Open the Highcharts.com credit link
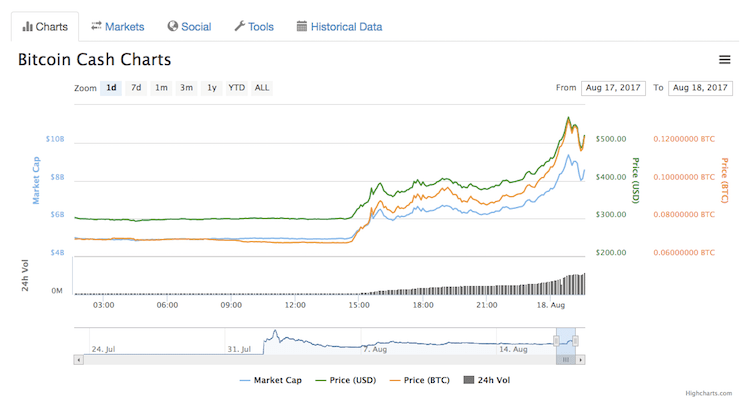 click(708, 393)
